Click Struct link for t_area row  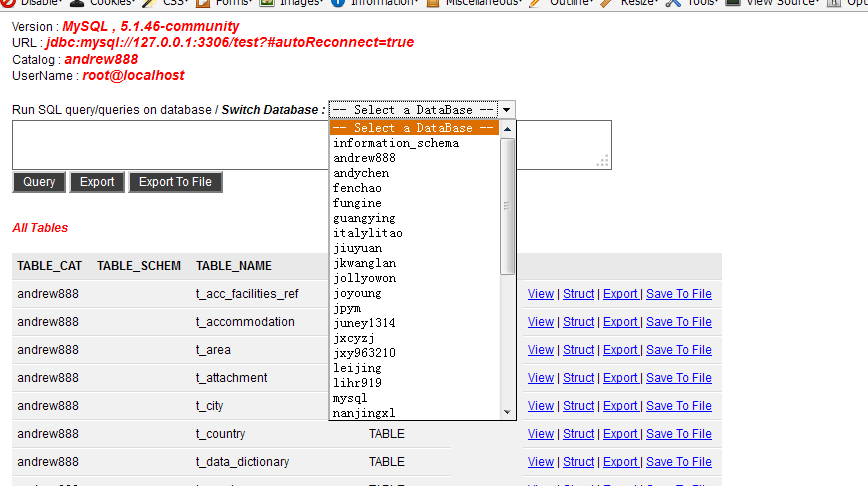point(578,350)
